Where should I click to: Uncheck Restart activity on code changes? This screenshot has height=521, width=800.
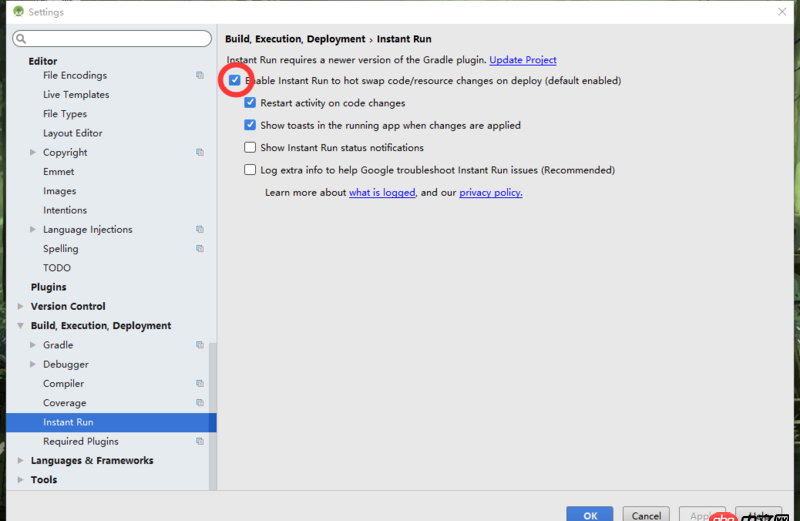point(250,103)
